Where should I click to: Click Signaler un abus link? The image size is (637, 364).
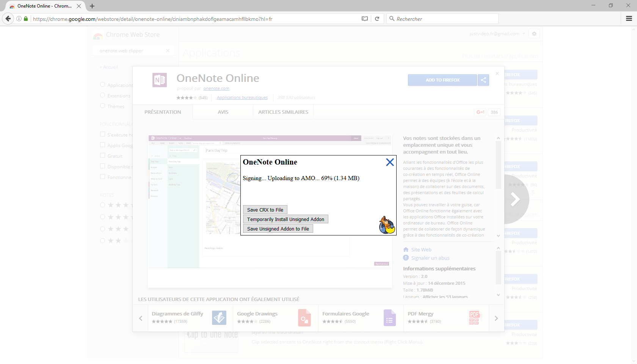pos(430,258)
